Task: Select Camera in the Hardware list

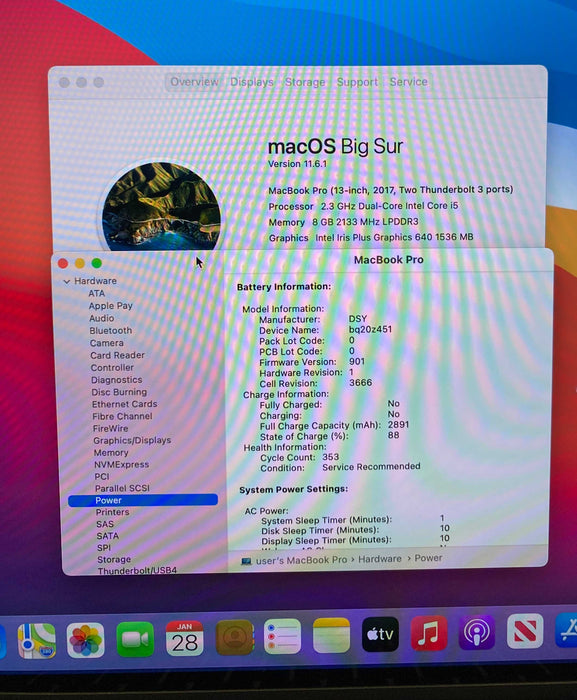Action: click(107, 343)
